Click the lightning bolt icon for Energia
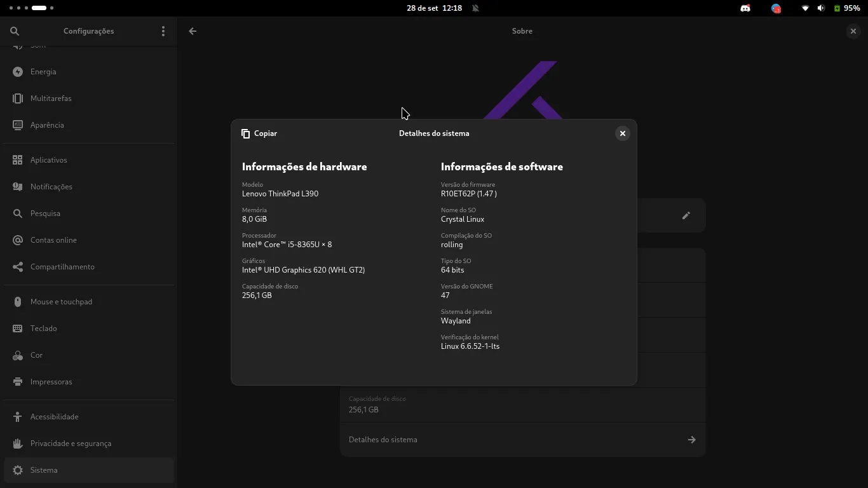This screenshot has height=488, width=868. [18, 72]
